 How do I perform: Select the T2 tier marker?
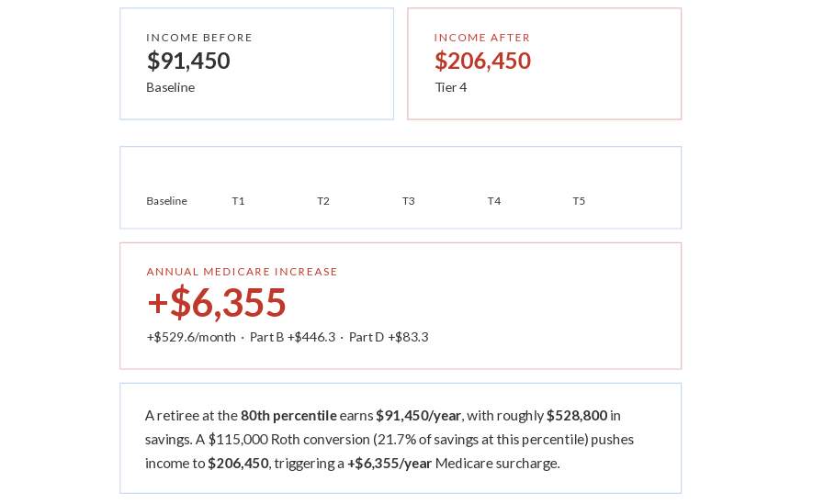tap(323, 201)
